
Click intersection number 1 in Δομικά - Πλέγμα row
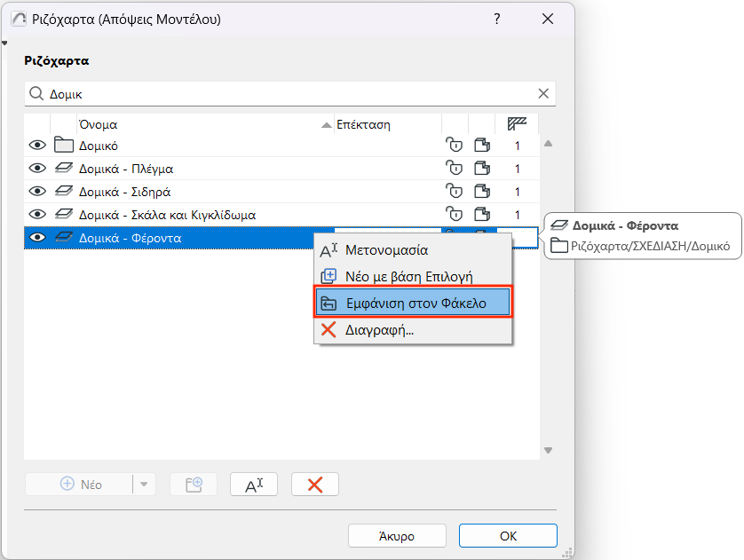[518, 169]
